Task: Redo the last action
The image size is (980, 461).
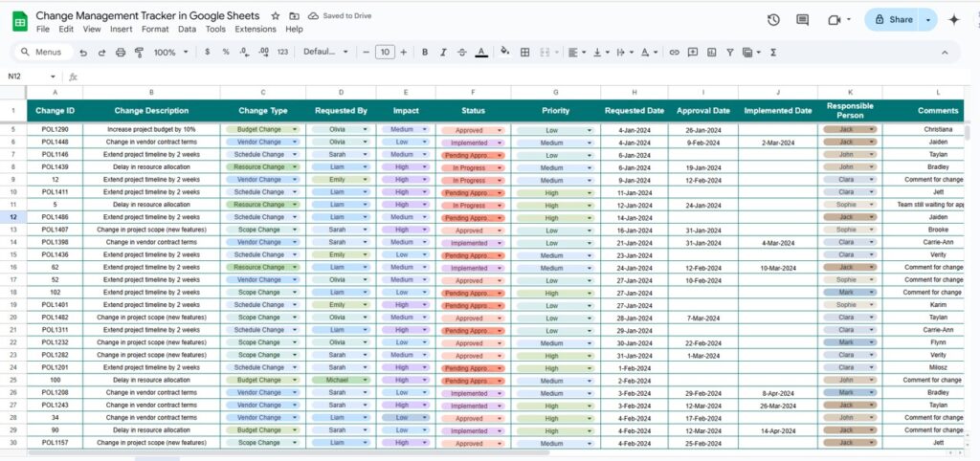Action: pyautogui.click(x=101, y=53)
